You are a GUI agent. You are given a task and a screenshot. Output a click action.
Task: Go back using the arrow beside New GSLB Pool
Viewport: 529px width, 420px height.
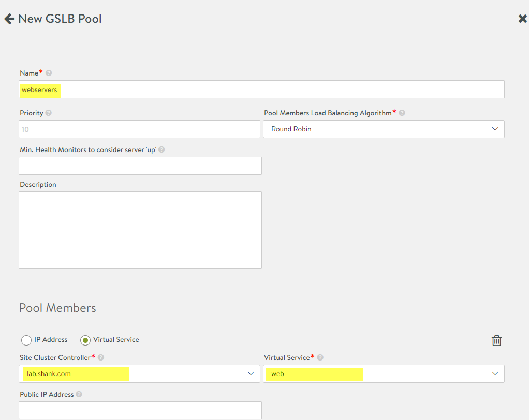[x=9, y=19]
